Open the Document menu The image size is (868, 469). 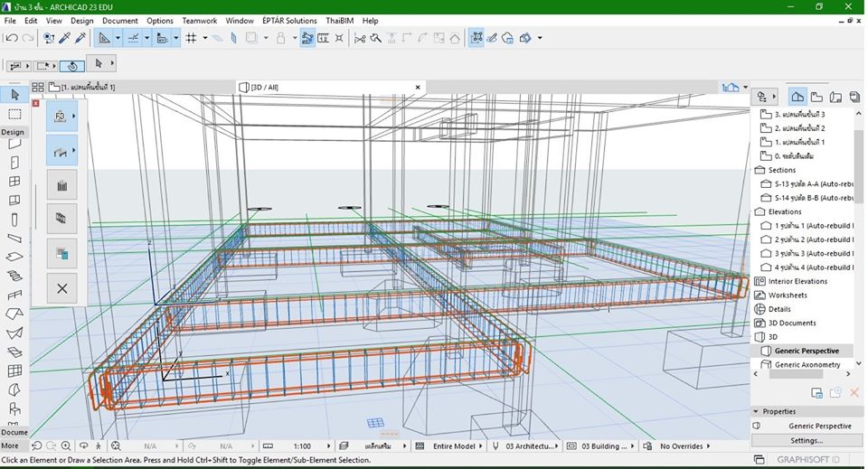[120, 21]
